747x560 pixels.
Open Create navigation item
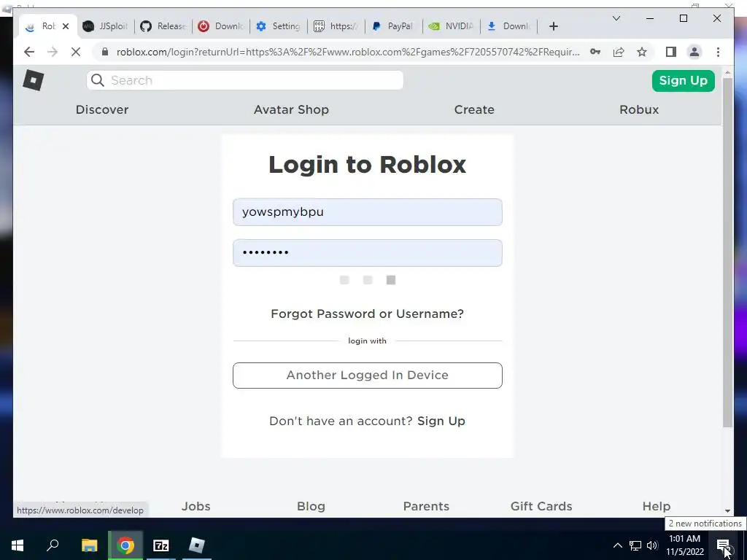(x=474, y=109)
